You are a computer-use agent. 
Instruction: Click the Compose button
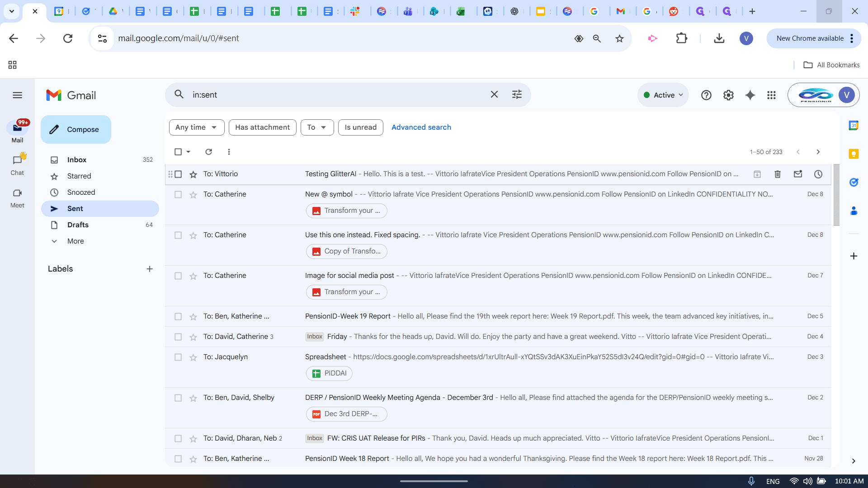tap(76, 130)
